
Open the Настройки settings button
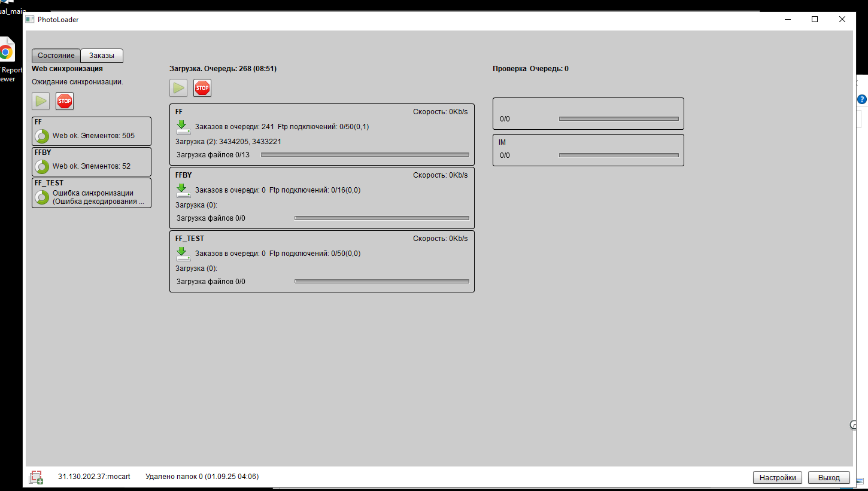(778, 477)
